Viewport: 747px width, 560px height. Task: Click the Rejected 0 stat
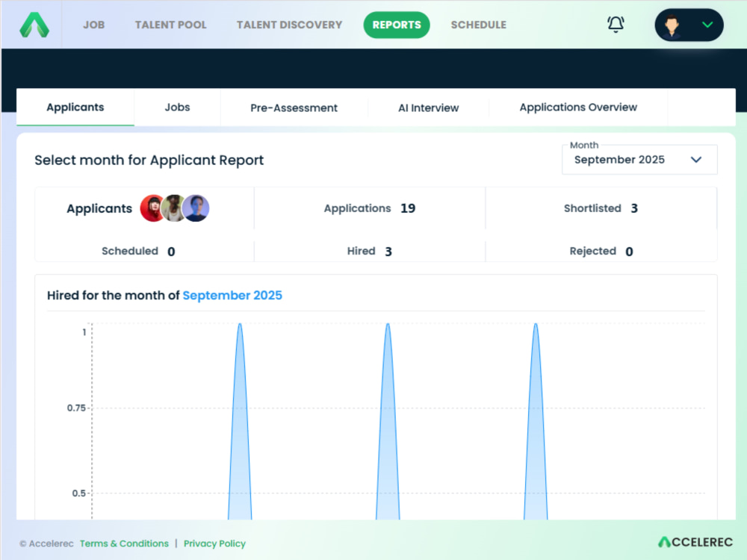tap(601, 251)
